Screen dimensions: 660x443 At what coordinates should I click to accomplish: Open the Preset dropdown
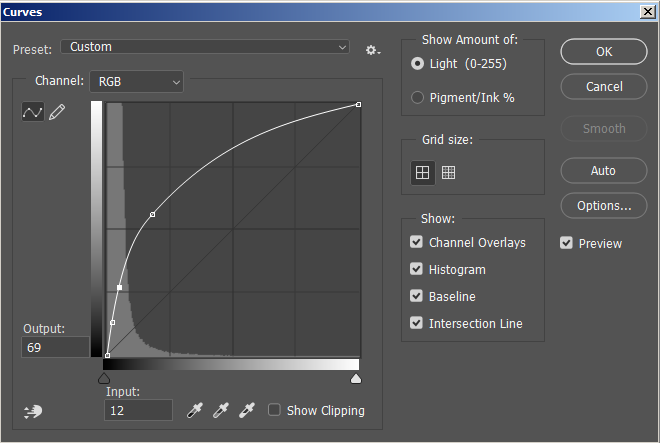[206, 47]
